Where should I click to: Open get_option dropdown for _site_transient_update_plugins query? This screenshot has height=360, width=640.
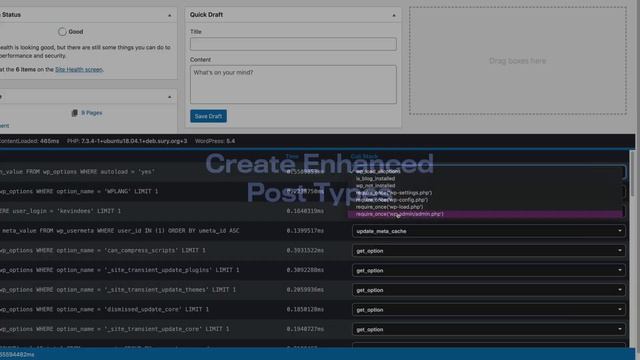tap(488, 270)
